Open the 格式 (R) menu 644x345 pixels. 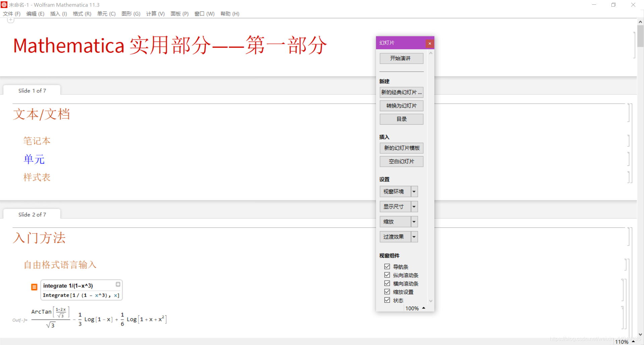(x=82, y=14)
